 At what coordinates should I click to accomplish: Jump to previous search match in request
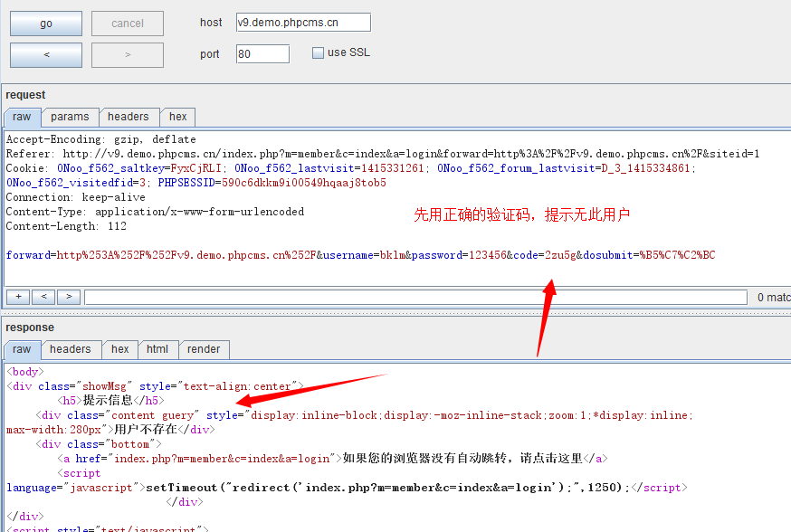tap(43, 297)
